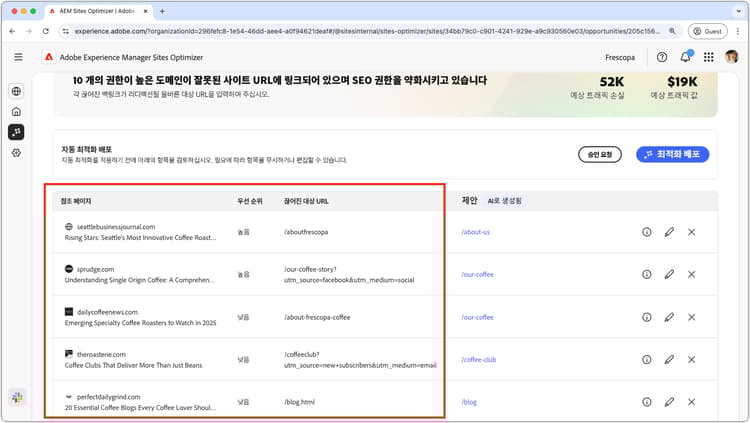
Task: Dismiss the dailycoffeenews.com row
Action: coord(692,317)
